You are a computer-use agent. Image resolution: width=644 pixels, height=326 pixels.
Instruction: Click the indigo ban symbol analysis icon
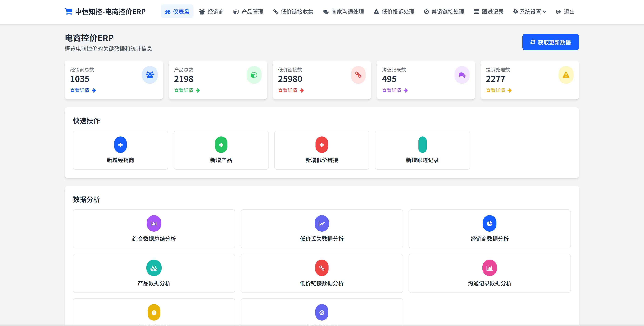coord(321,312)
